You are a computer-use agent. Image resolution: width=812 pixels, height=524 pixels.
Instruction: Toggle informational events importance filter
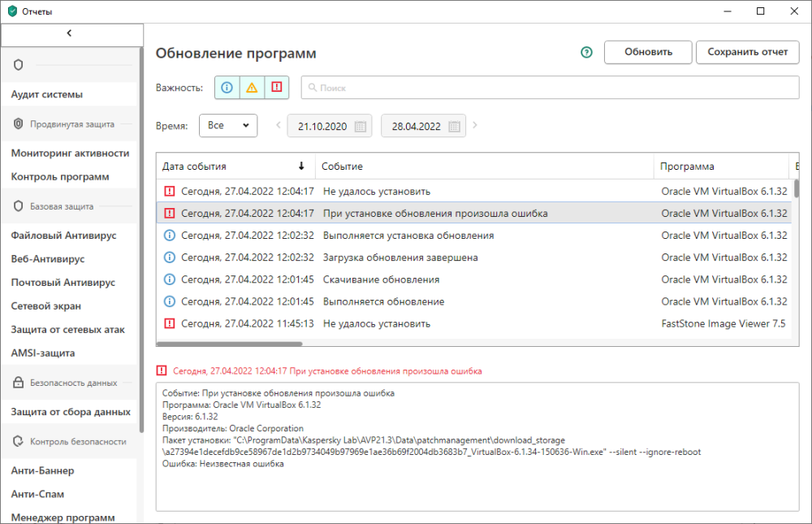click(227, 88)
